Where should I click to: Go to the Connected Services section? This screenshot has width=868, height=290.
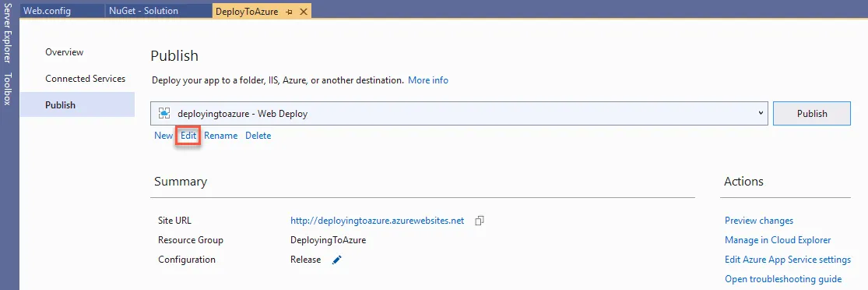point(86,79)
